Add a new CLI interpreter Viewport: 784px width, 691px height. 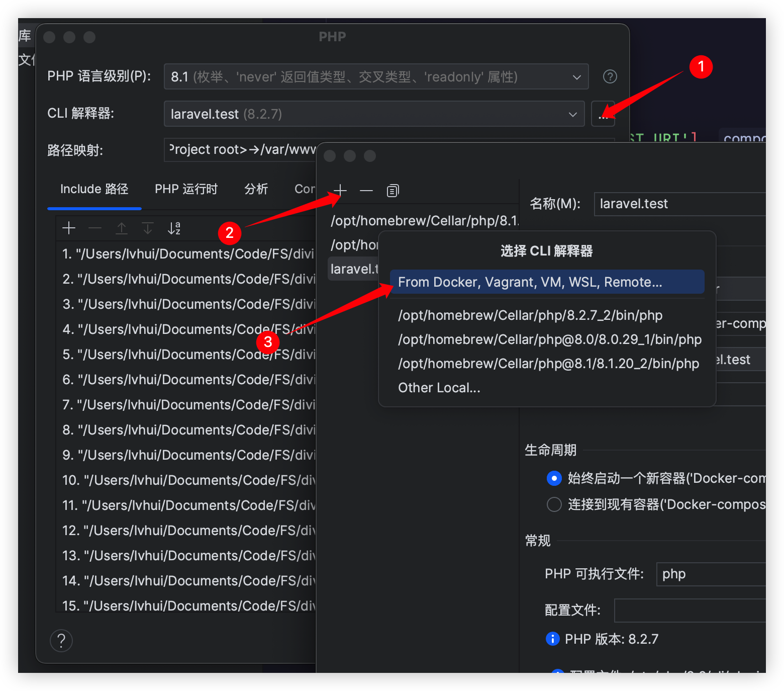coord(340,191)
